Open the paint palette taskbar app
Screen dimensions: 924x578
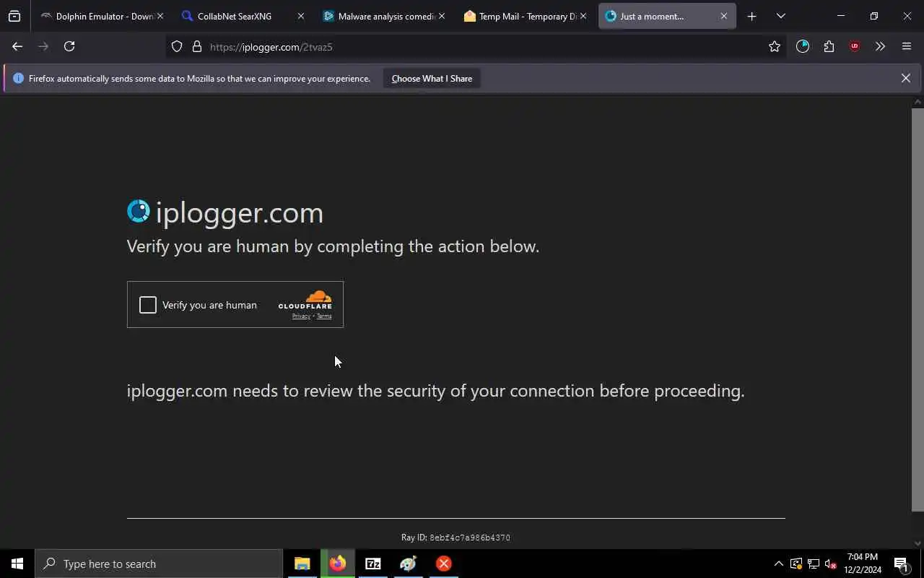[409, 564]
